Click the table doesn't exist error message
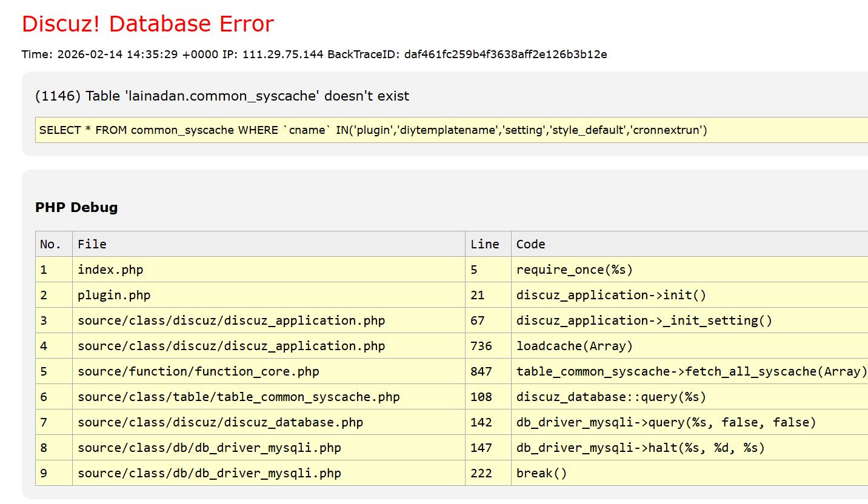This screenshot has height=504, width=868. pyautogui.click(x=222, y=96)
